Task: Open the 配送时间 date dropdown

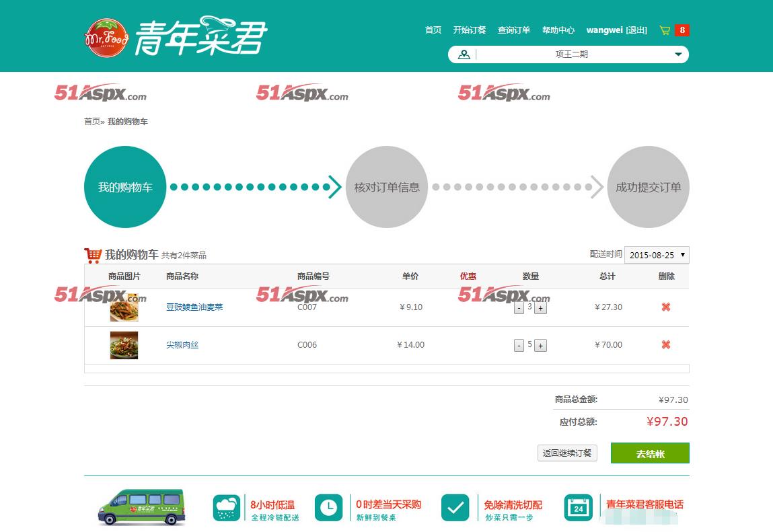Action: coord(657,256)
